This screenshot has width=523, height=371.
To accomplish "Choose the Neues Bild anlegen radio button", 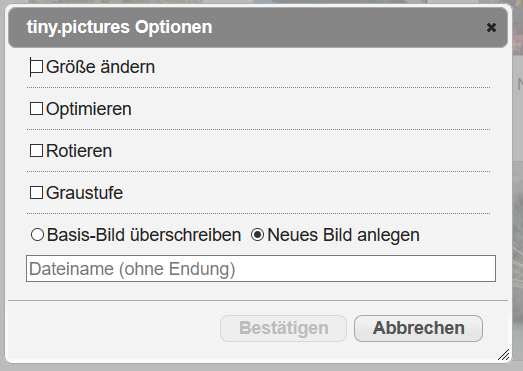I will click(x=257, y=235).
